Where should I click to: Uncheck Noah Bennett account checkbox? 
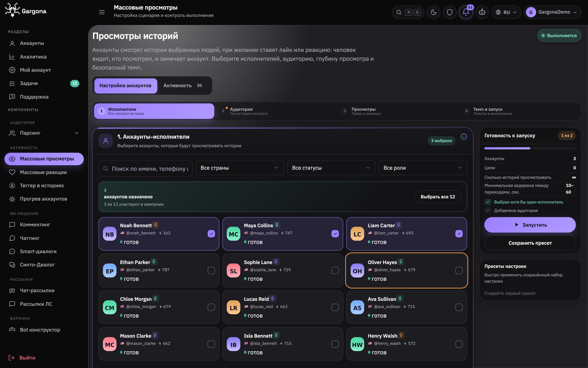tap(211, 234)
